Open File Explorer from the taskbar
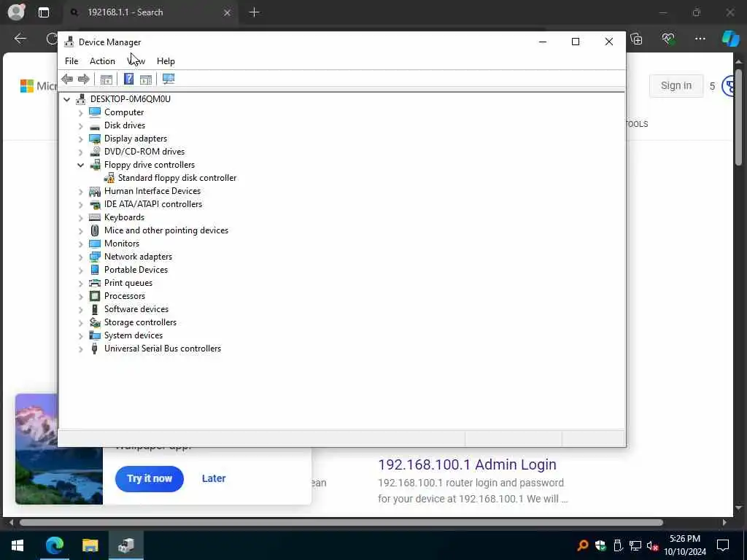This screenshot has width=747, height=560. (x=90, y=545)
